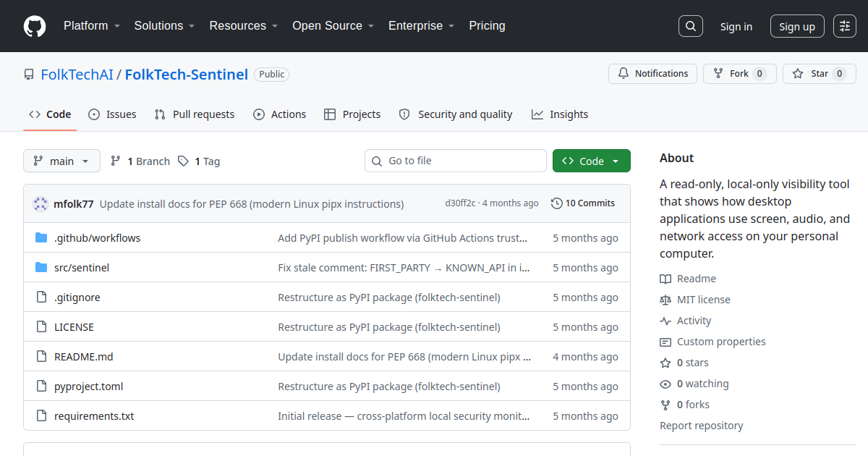The height and width of the screenshot is (456, 868).
Task: Open the src/sentinel folder name
Action: pos(82,268)
